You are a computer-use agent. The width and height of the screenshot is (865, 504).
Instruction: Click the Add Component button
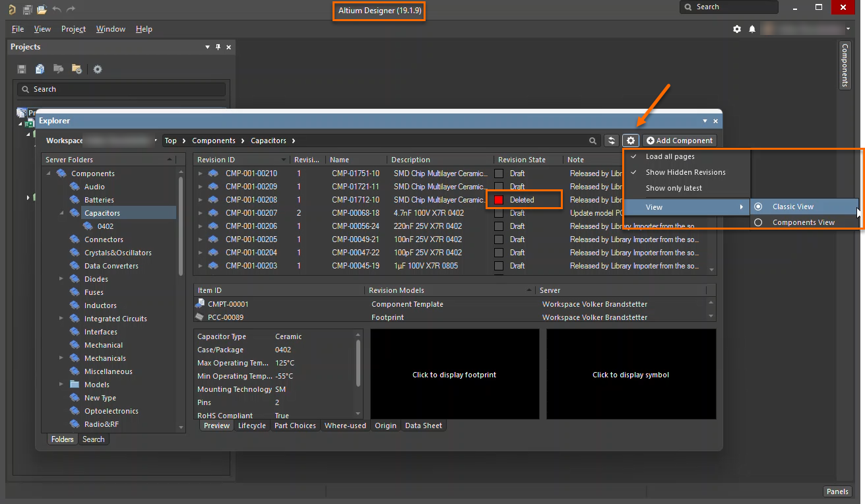(680, 141)
